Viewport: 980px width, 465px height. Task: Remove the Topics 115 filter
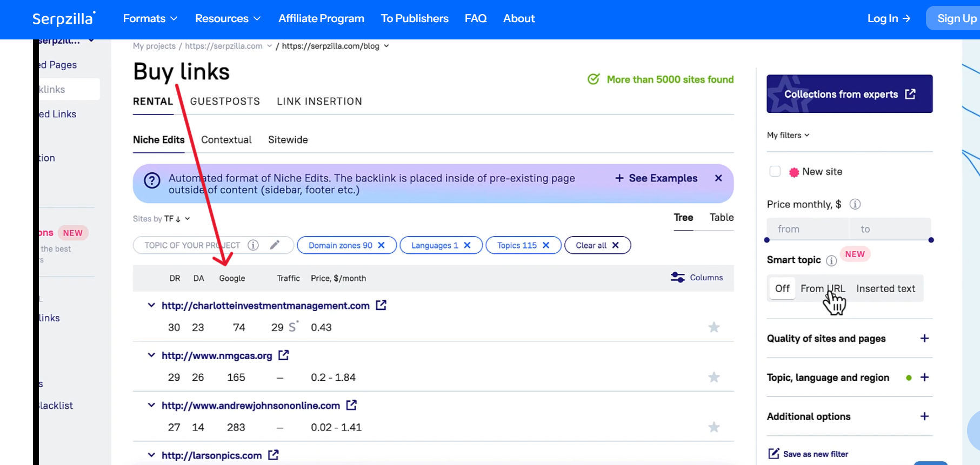tap(546, 245)
